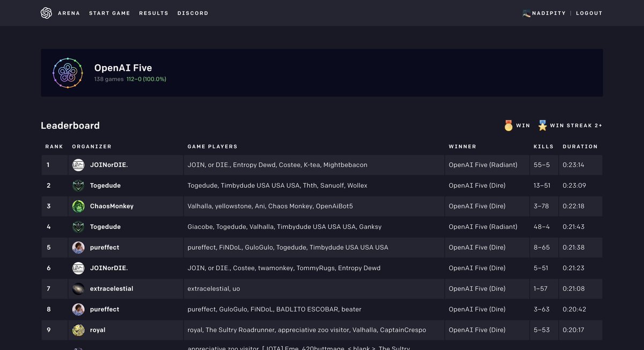Open organizer Togedude in rank 2

tap(105, 185)
